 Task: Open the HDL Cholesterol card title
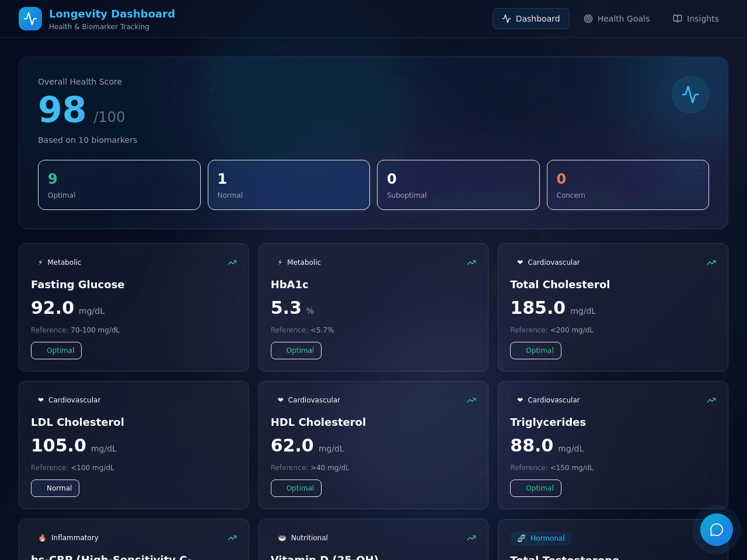point(318,422)
